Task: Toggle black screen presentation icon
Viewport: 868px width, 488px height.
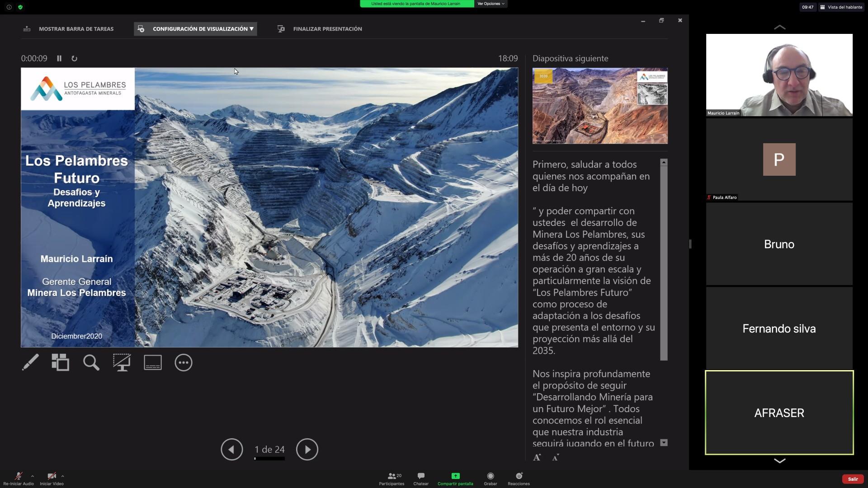Action: pos(122,362)
